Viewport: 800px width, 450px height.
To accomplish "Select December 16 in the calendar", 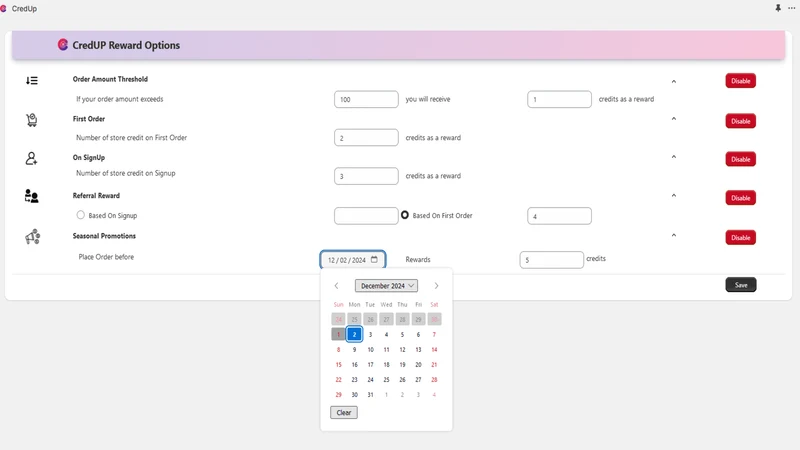I will 354,364.
